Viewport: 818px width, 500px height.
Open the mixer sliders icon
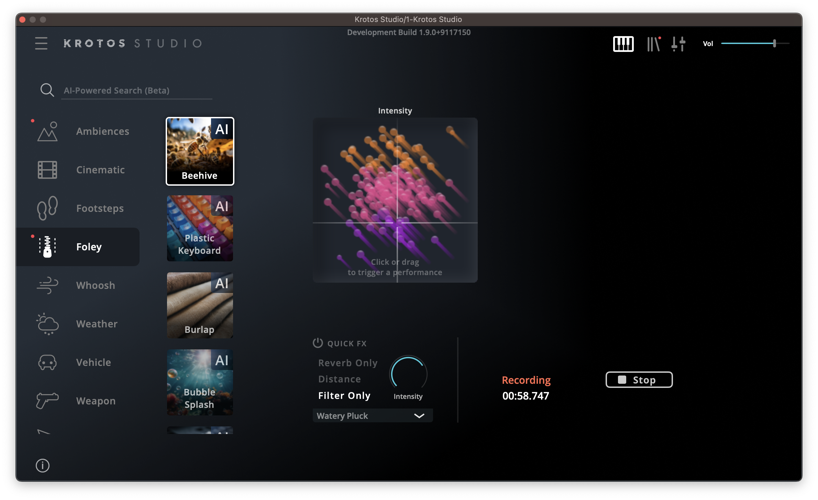[x=678, y=43]
